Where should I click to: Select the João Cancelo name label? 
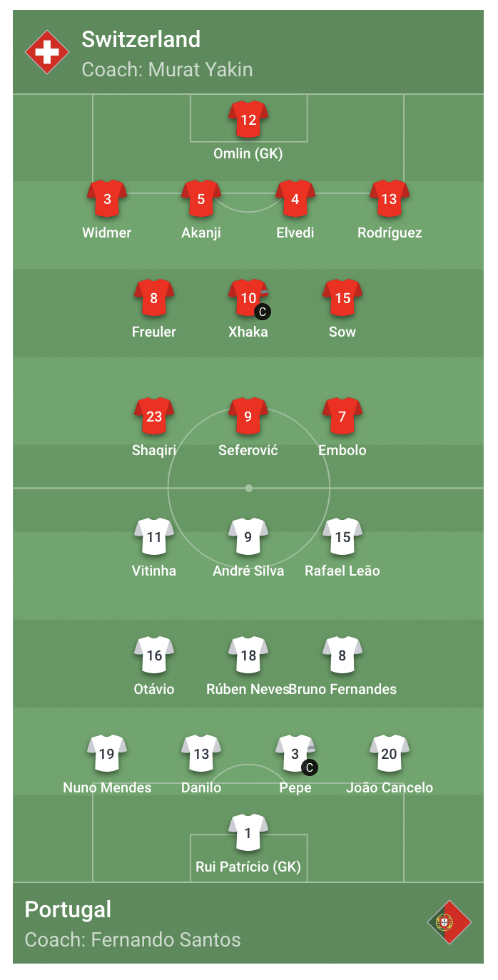(390, 787)
